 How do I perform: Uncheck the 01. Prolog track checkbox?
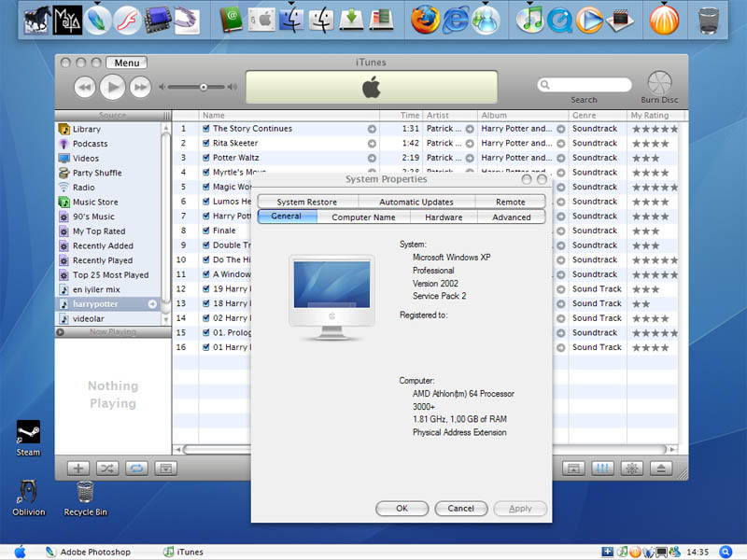205,332
